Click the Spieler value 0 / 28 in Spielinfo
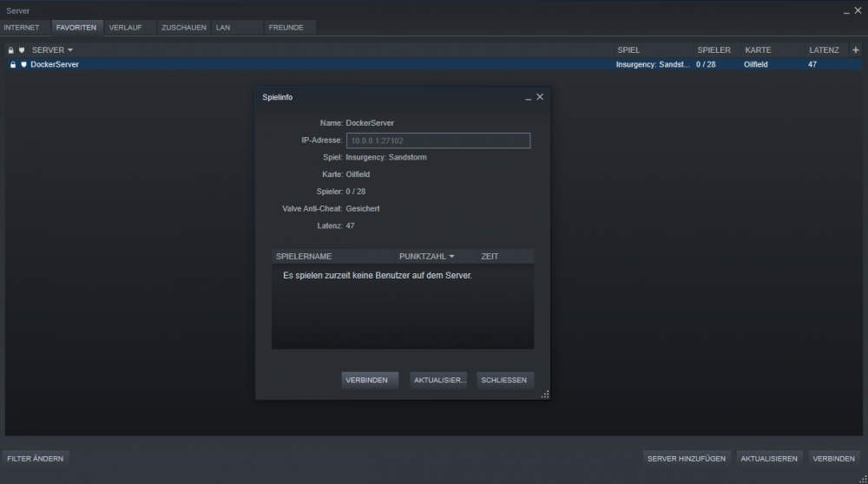Screen dimensions: 868x484 tap(356, 192)
